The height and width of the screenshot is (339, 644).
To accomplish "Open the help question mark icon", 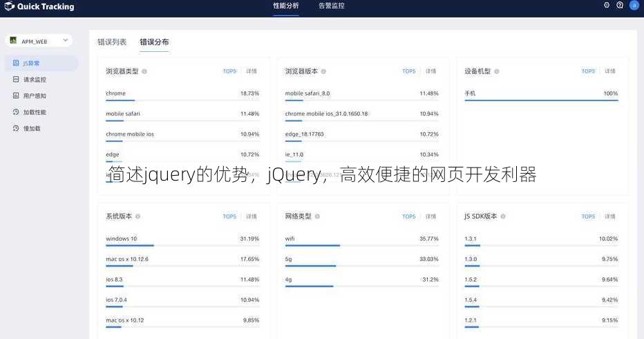I will pyautogui.click(x=620, y=6).
